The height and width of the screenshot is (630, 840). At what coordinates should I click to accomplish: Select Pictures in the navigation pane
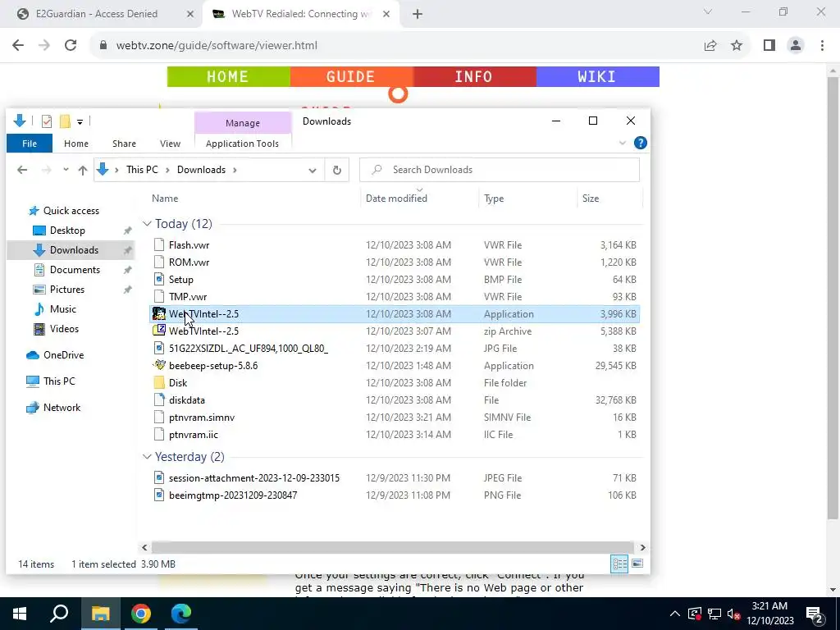coord(67,290)
